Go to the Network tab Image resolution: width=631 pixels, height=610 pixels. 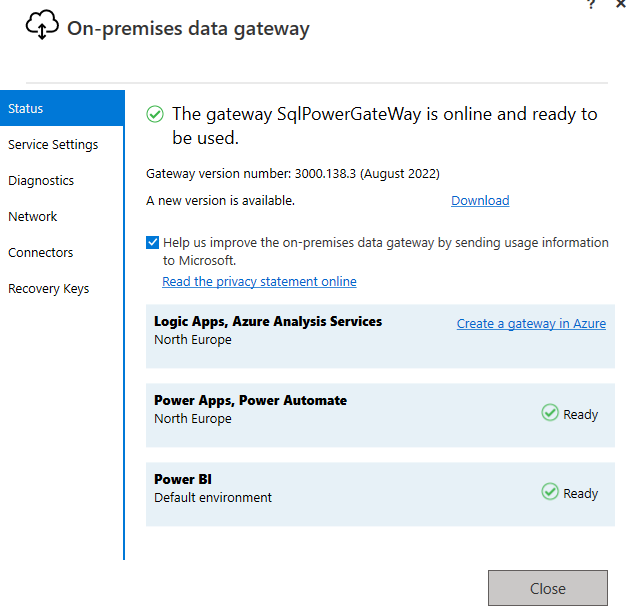click(x=62, y=216)
